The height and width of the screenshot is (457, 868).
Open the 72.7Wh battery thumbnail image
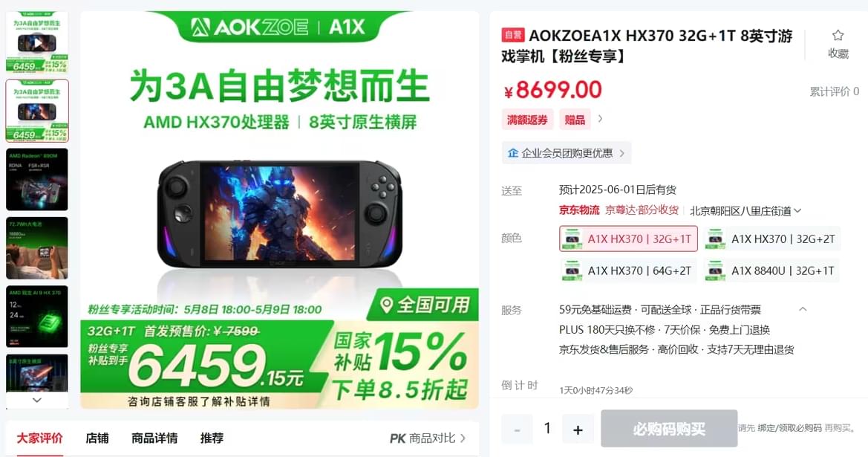[37, 248]
